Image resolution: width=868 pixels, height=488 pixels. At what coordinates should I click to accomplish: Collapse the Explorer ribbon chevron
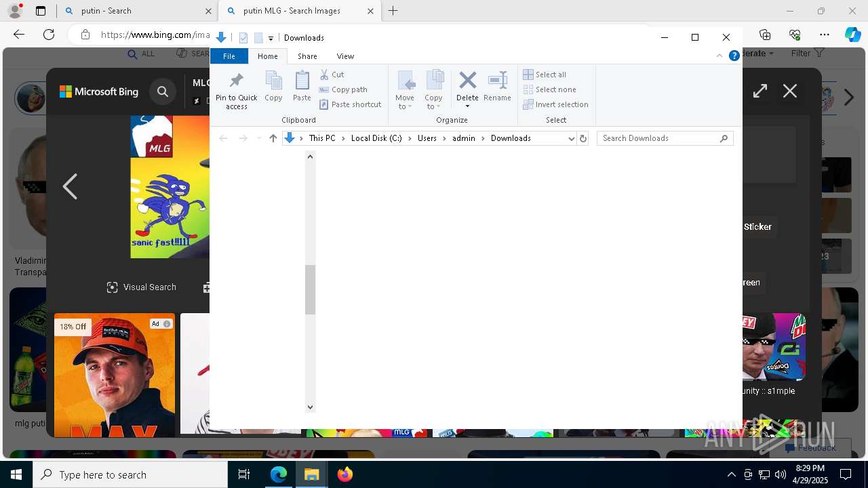coord(719,56)
